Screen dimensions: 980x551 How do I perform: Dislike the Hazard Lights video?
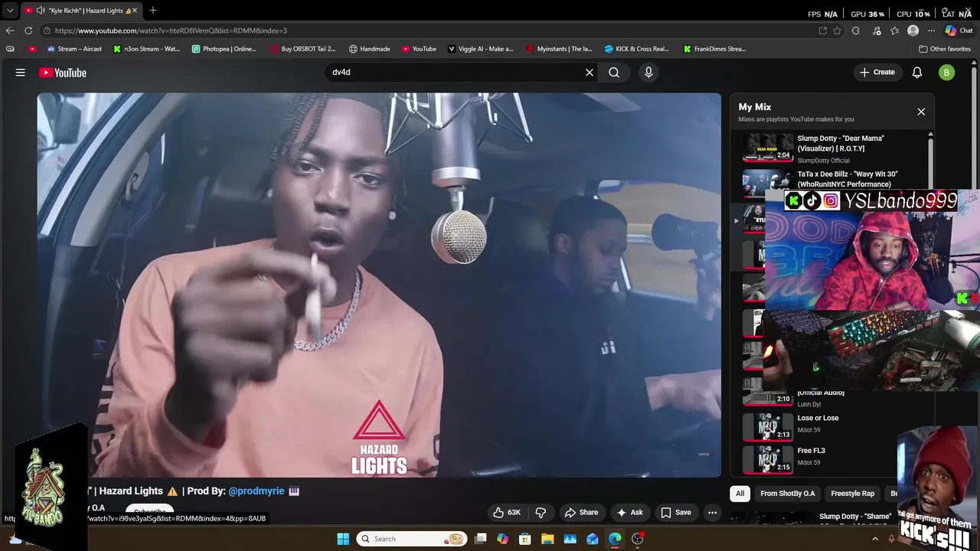[541, 513]
